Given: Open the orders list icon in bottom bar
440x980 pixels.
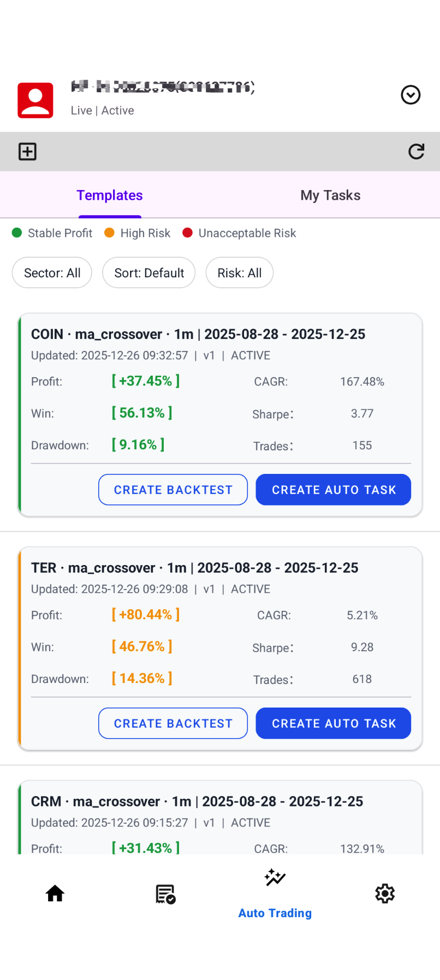Looking at the screenshot, I should (165, 894).
